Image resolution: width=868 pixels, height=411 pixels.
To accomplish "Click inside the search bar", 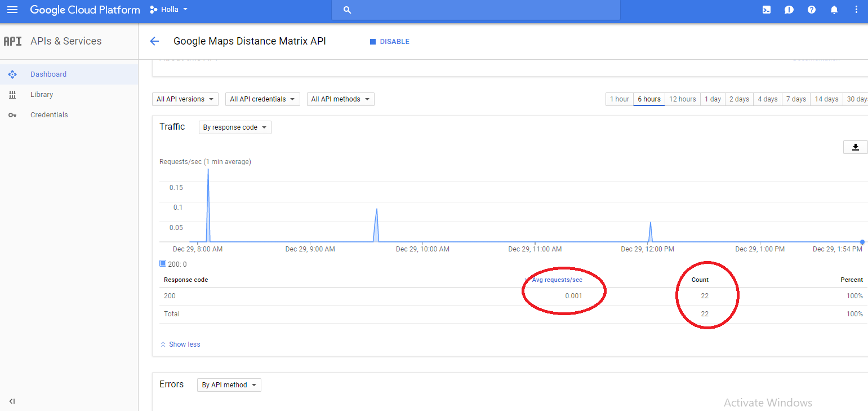I will click(x=475, y=10).
